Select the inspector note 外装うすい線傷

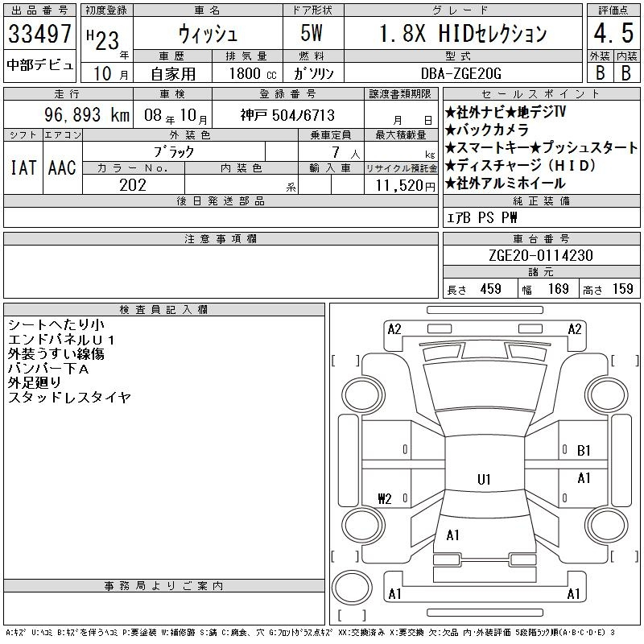(56, 353)
